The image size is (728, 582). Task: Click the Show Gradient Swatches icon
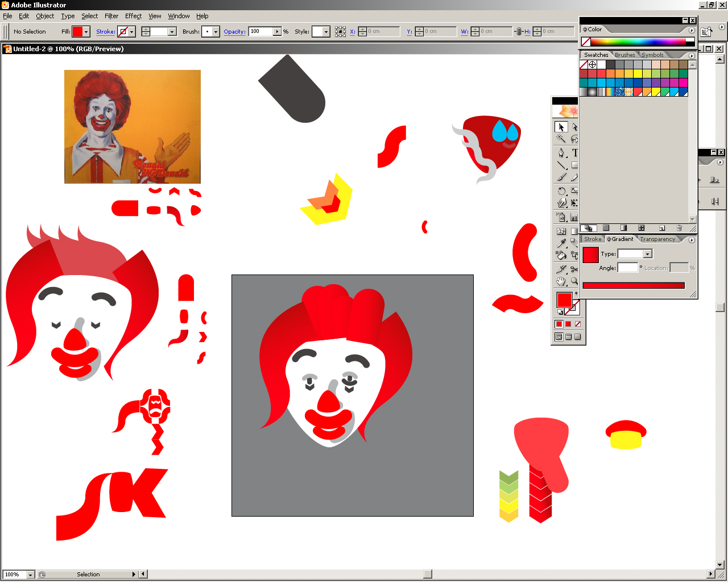[623, 228]
